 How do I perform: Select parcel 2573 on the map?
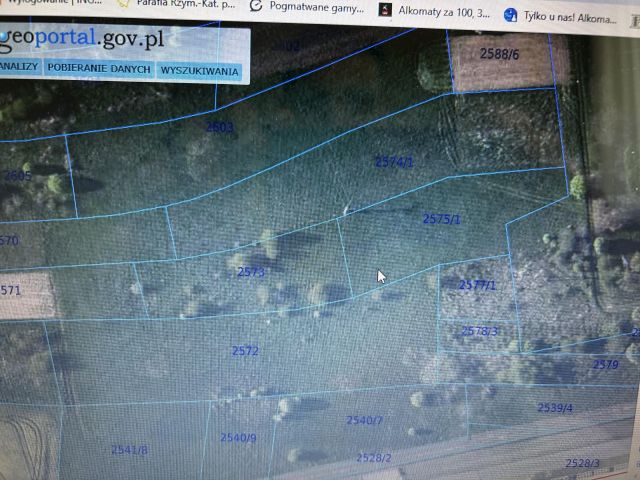[x=251, y=272]
